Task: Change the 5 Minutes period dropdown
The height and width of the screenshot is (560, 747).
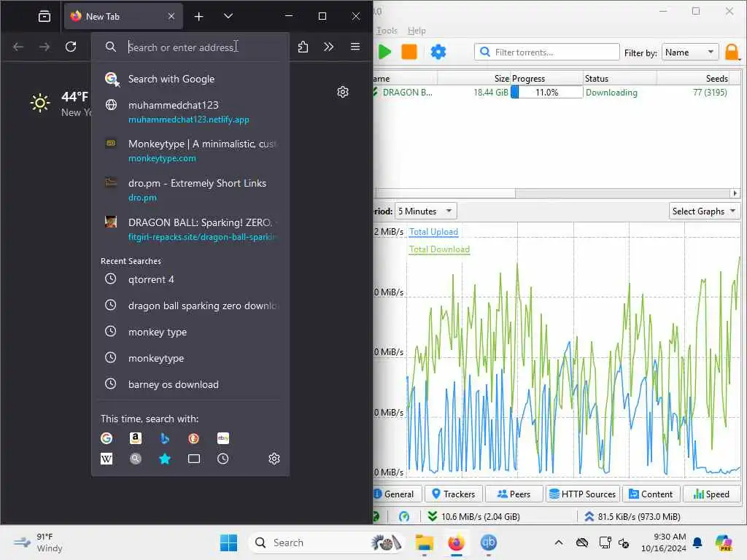Action: (x=425, y=211)
